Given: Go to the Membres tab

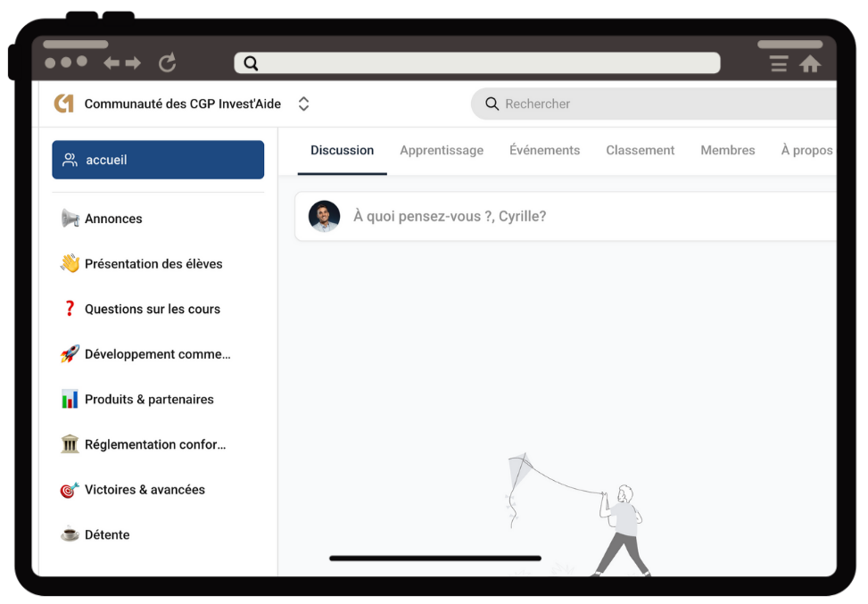Looking at the screenshot, I should tap(727, 150).
